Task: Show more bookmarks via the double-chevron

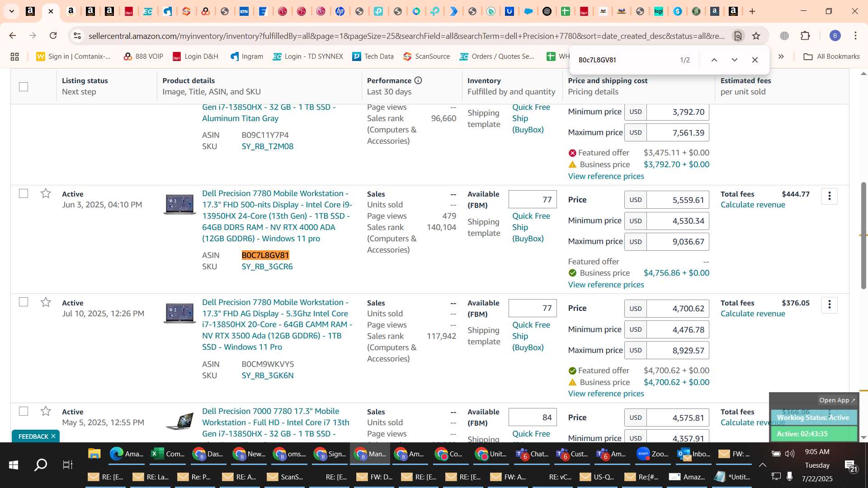Action: [781, 56]
